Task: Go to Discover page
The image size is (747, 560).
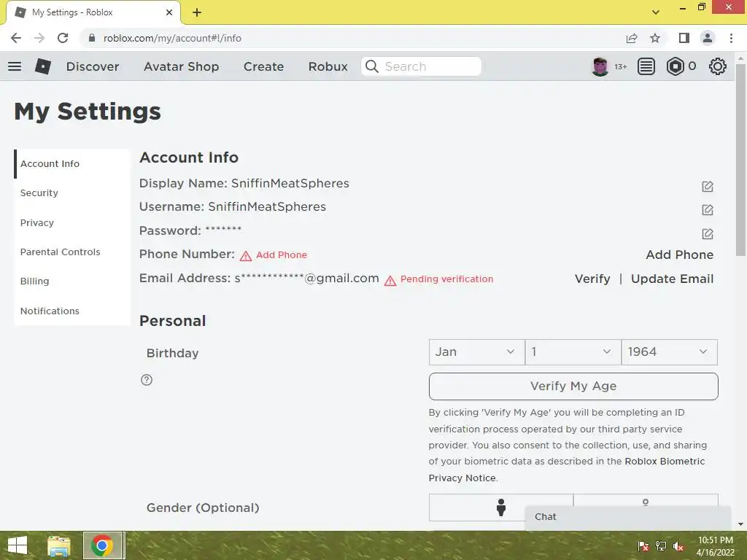Action: pos(93,66)
